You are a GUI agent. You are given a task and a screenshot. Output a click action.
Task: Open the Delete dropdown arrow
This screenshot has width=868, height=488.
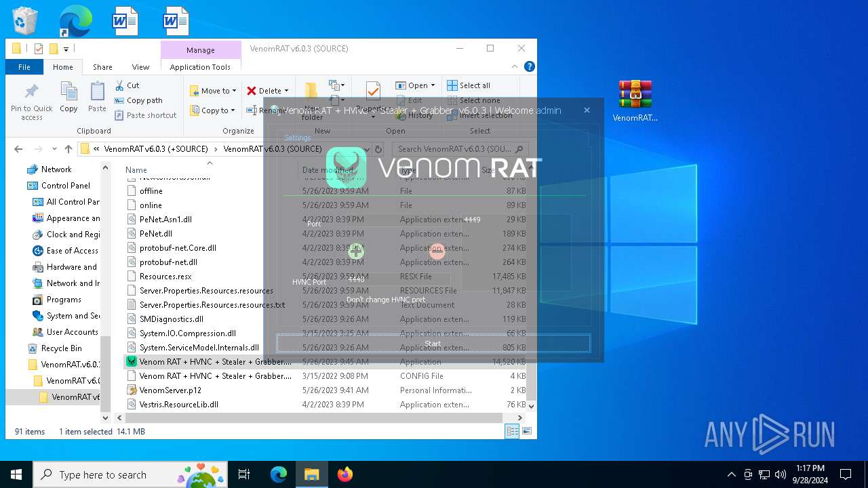(x=286, y=91)
